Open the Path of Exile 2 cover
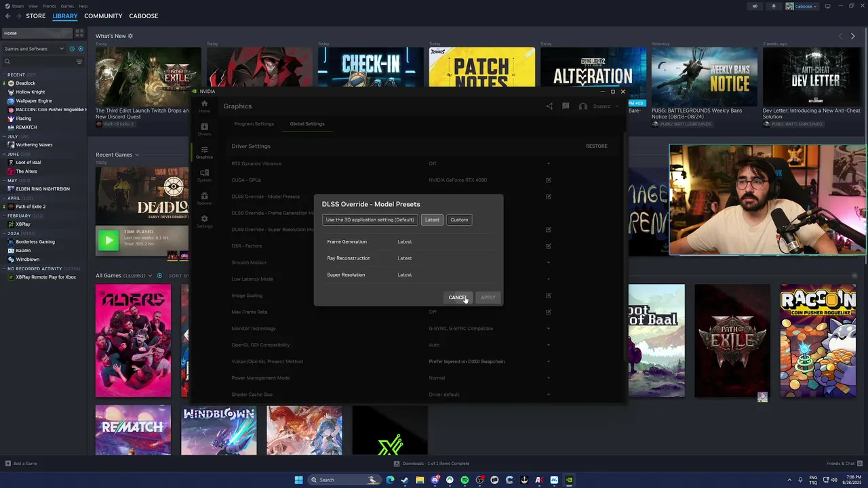 coord(732,341)
